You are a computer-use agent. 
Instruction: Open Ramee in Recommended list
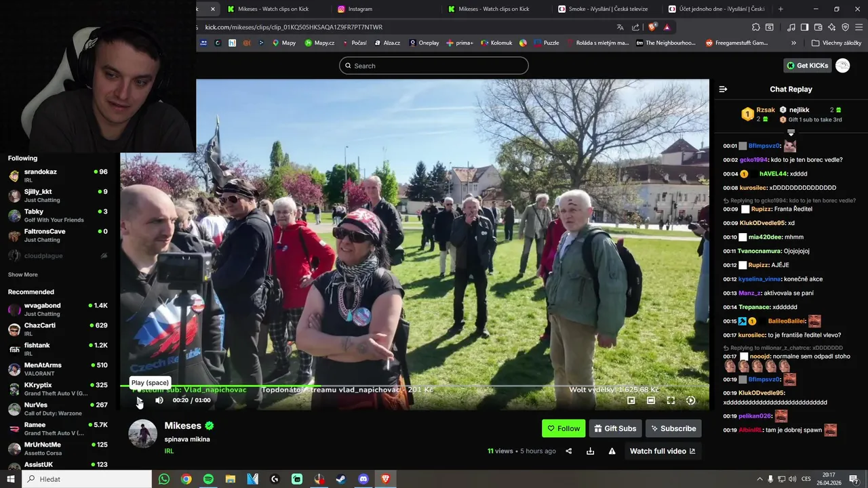coord(58,428)
